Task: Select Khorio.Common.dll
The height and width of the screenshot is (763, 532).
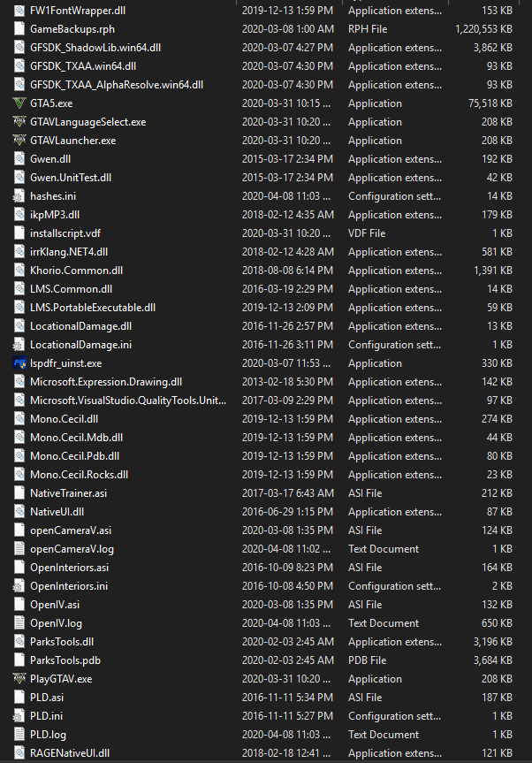Action: pyautogui.click(x=76, y=270)
